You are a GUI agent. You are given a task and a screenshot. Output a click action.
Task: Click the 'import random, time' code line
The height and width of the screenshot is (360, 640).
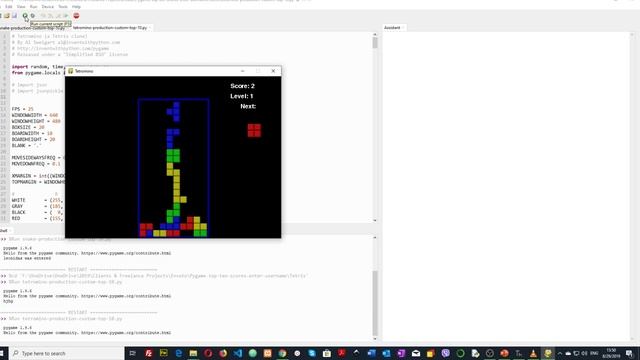click(38, 67)
